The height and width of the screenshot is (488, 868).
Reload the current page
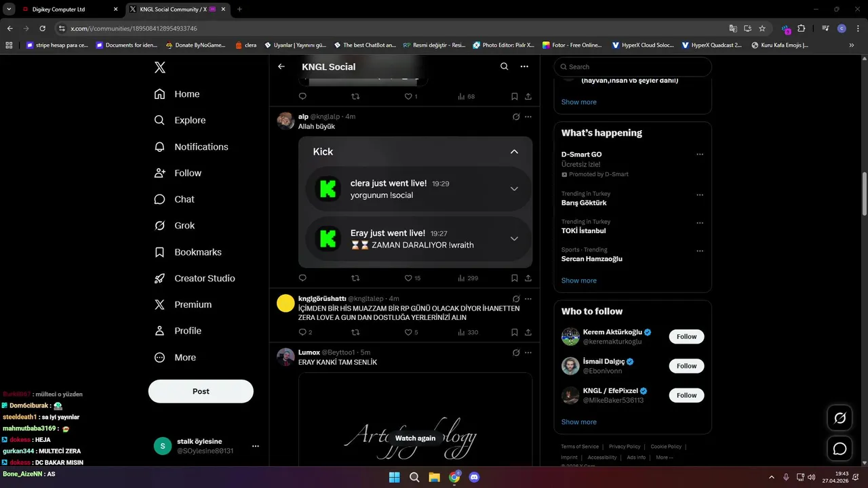tap(43, 28)
